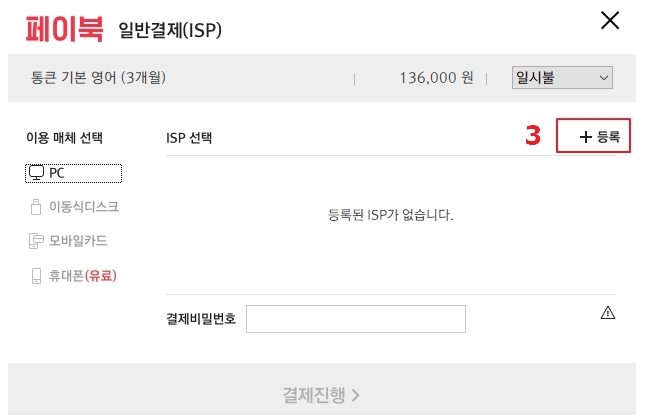Image resolution: width=646 pixels, height=419 pixels.
Task: Close the payment dialog with X
Action: [610, 20]
